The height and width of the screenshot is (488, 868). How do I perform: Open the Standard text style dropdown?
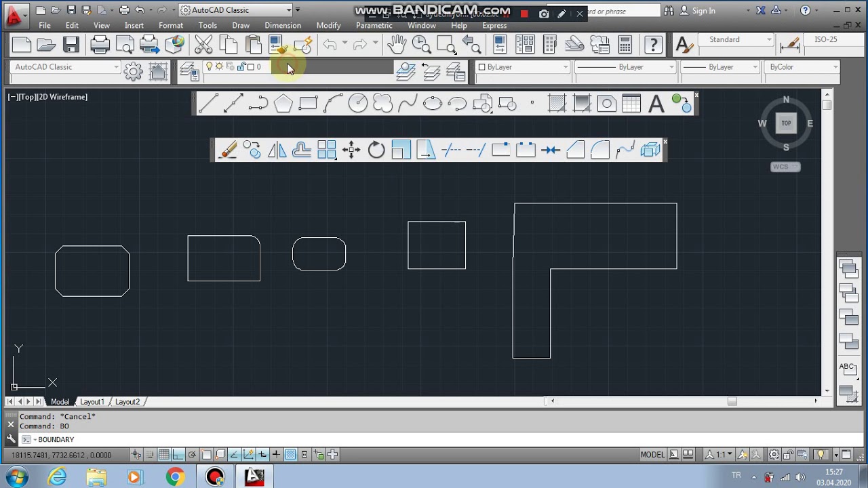736,39
